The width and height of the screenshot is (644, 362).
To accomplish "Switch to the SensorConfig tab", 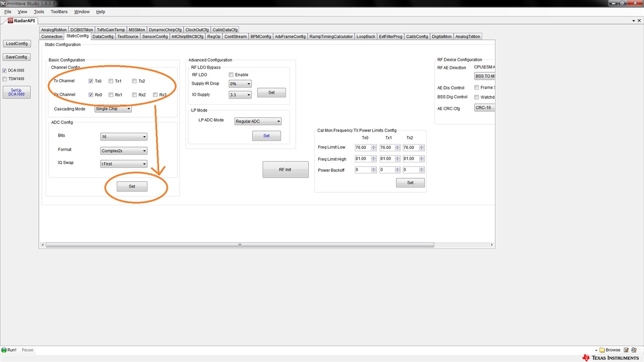I will click(155, 37).
